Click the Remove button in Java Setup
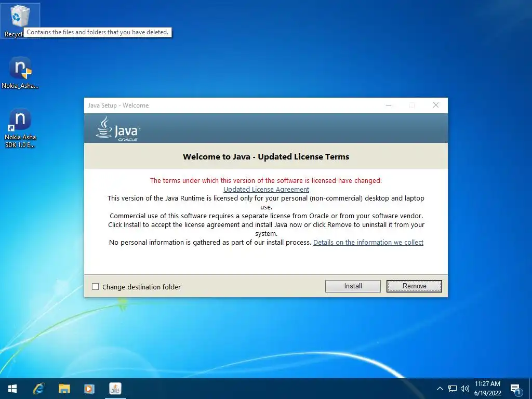532x399 pixels. (x=414, y=286)
